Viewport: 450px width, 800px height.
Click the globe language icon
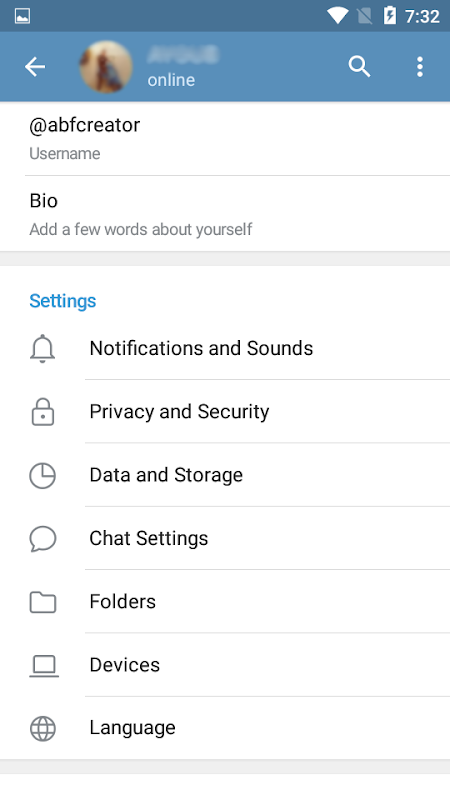[42, 729]
